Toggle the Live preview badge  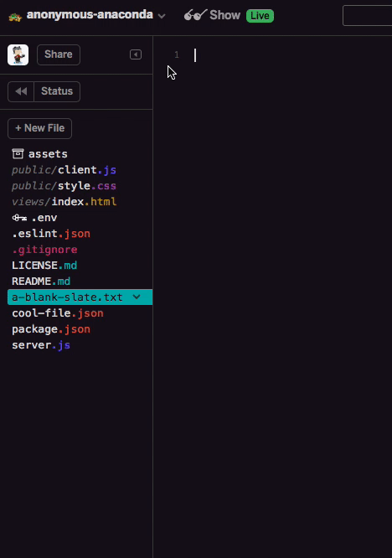(260, 16)
